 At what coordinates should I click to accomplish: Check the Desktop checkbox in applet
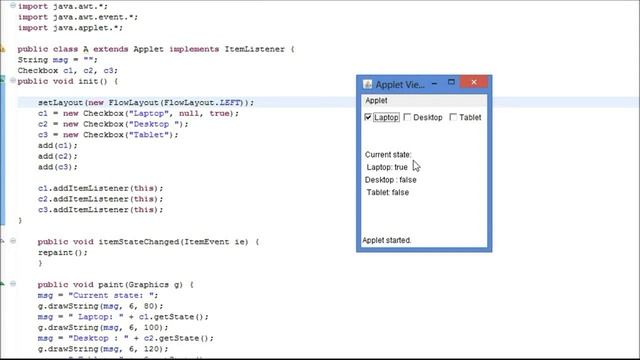click(x=407, y=117)
